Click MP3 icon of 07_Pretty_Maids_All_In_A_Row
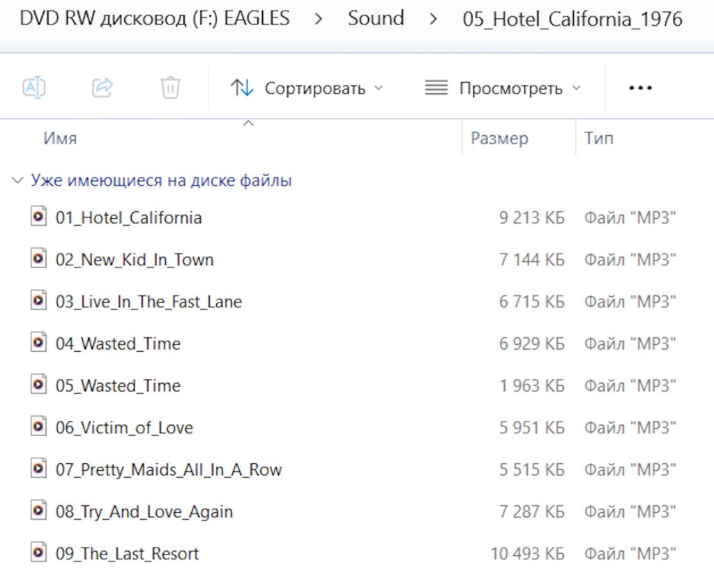714x588 pixels. coord(39,468)
